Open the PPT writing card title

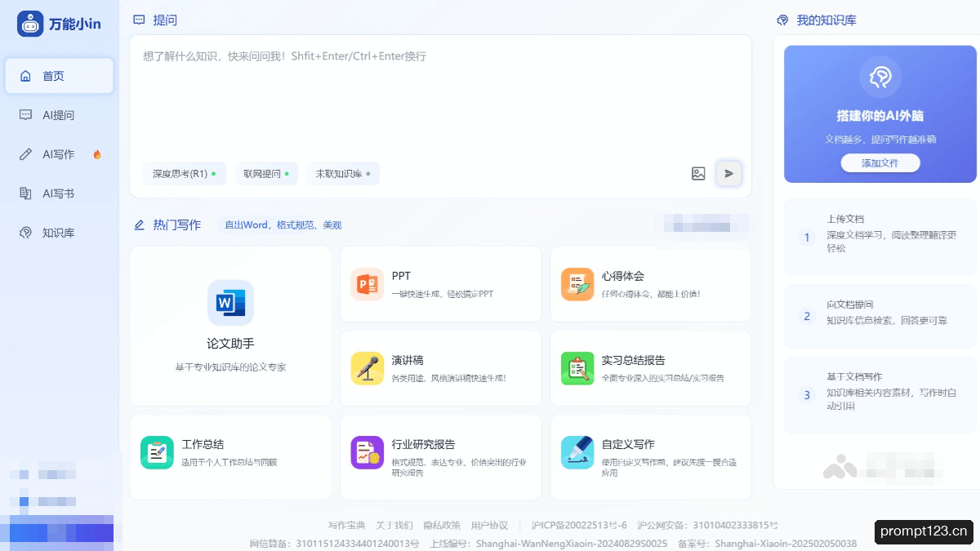coord(401,276)
